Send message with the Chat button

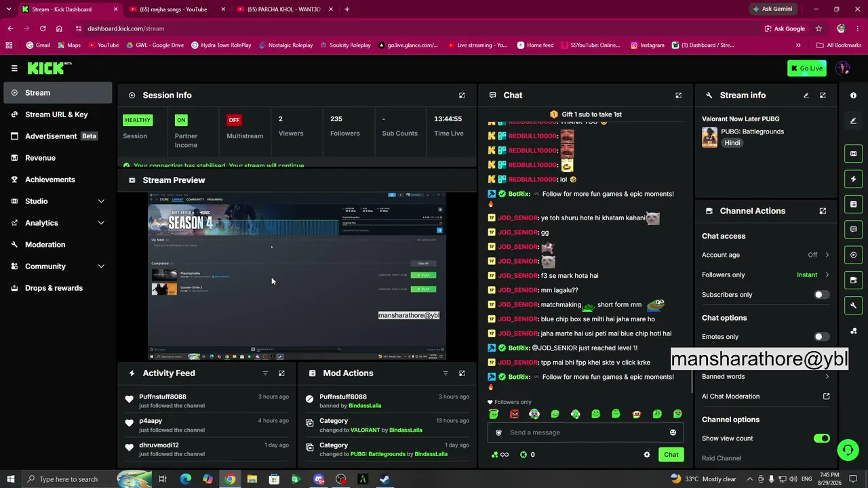671,455
